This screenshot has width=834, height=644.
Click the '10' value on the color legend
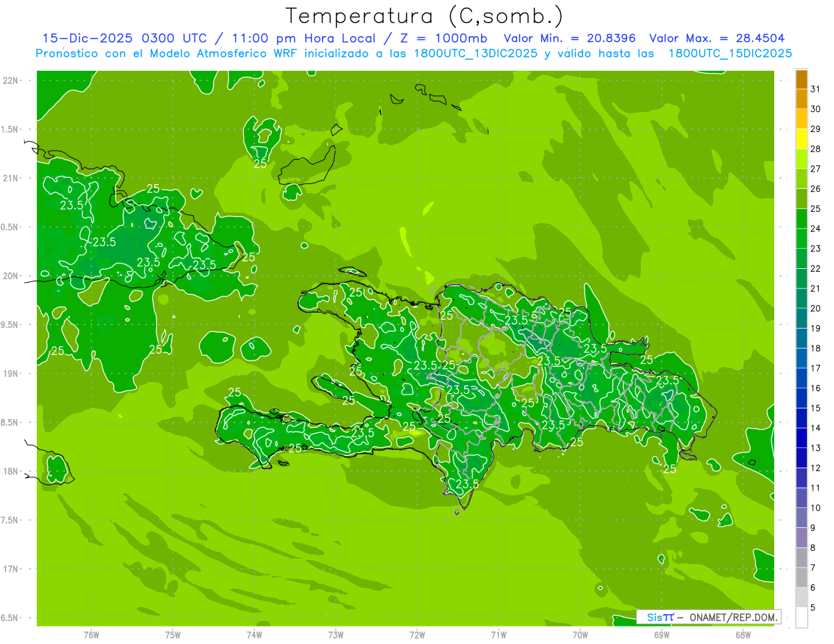[815, 508]
